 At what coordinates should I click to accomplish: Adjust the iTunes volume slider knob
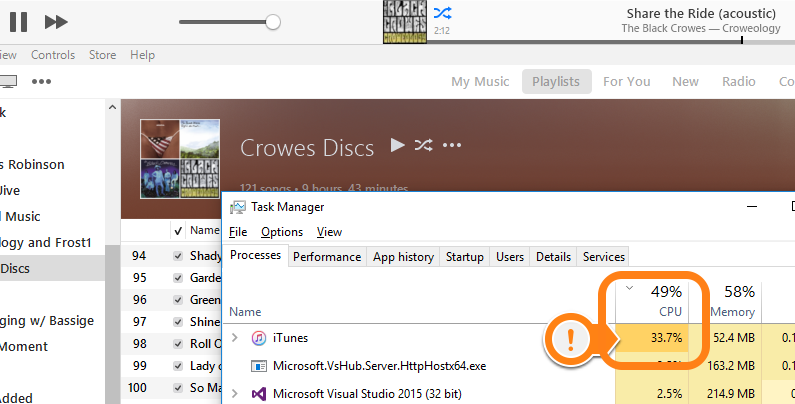(x=273, y=22)
